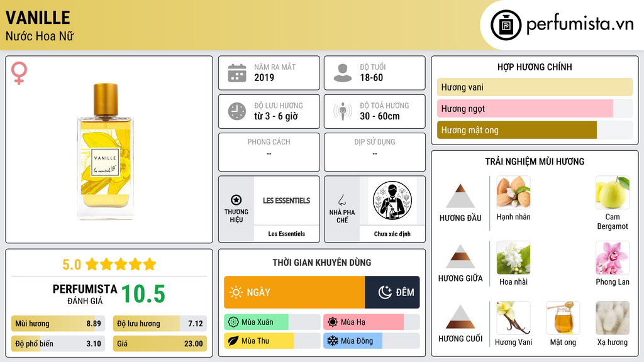
Task: Click the Hương vani accord bar
Action: (x=535, y=87)
